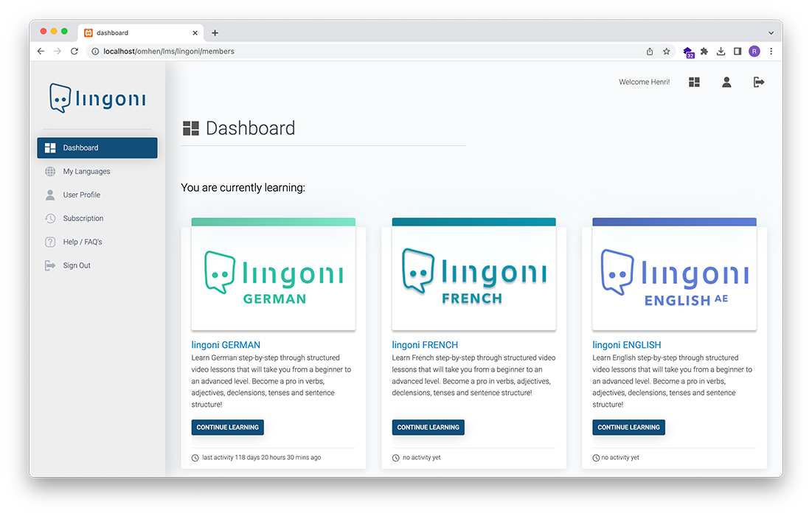Click the address bar URL field
This screenshot has height=516, width=812.
tap(369, 52)
